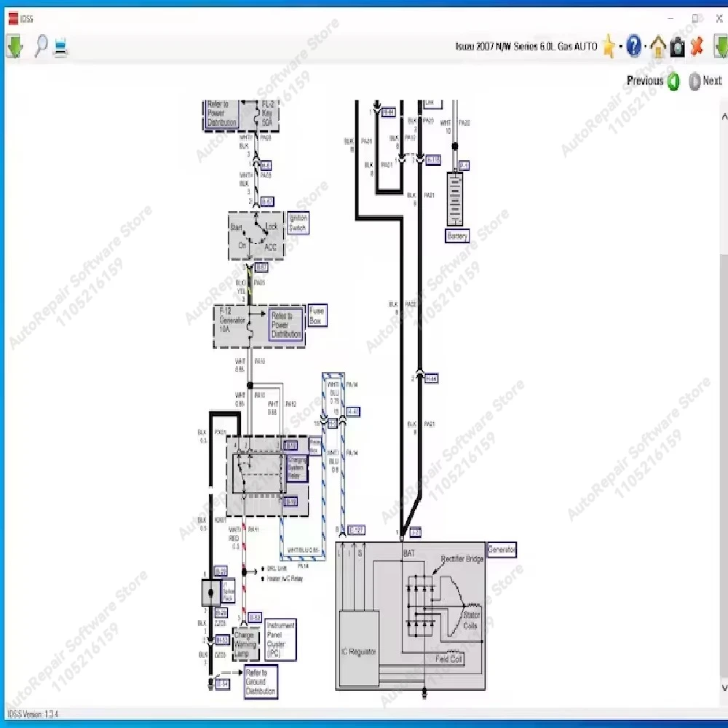Click the Charge Warning Lamp box

tap(245, 644)
